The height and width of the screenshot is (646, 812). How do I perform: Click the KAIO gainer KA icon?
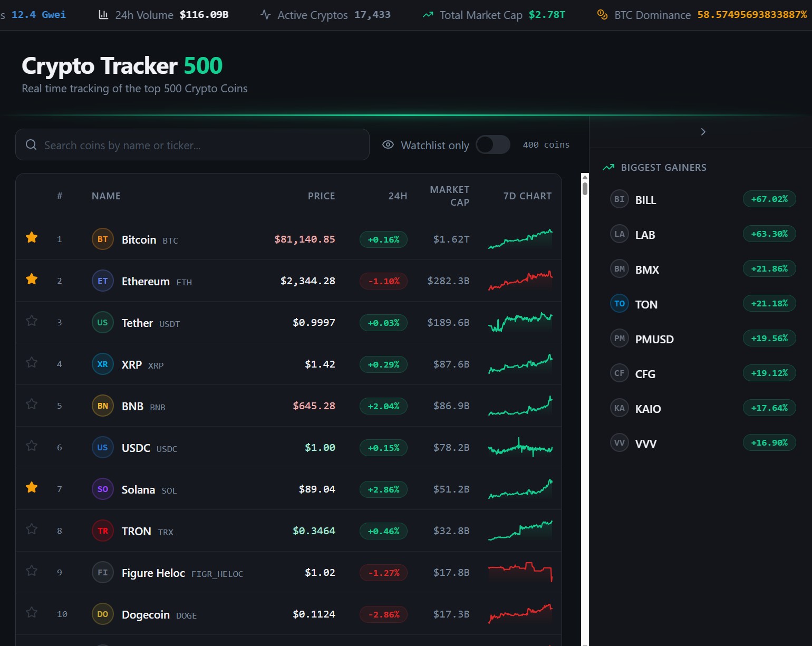[620, 408]
